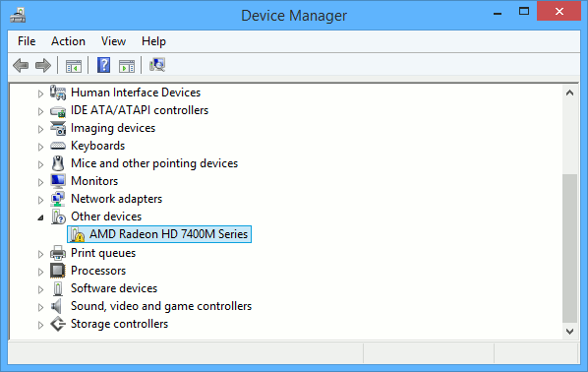Select the Processors label
Screen dimensions: 588x372
click(x=98, y=271)
